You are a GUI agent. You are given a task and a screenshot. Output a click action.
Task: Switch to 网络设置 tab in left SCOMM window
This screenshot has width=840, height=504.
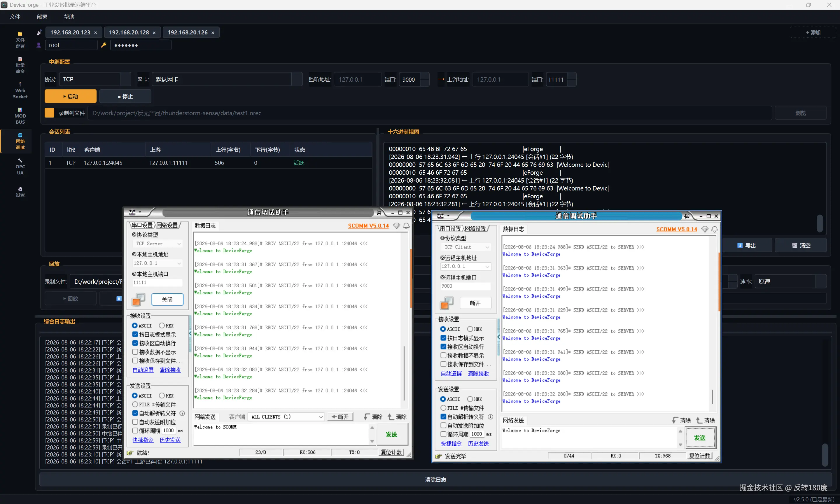167,225
